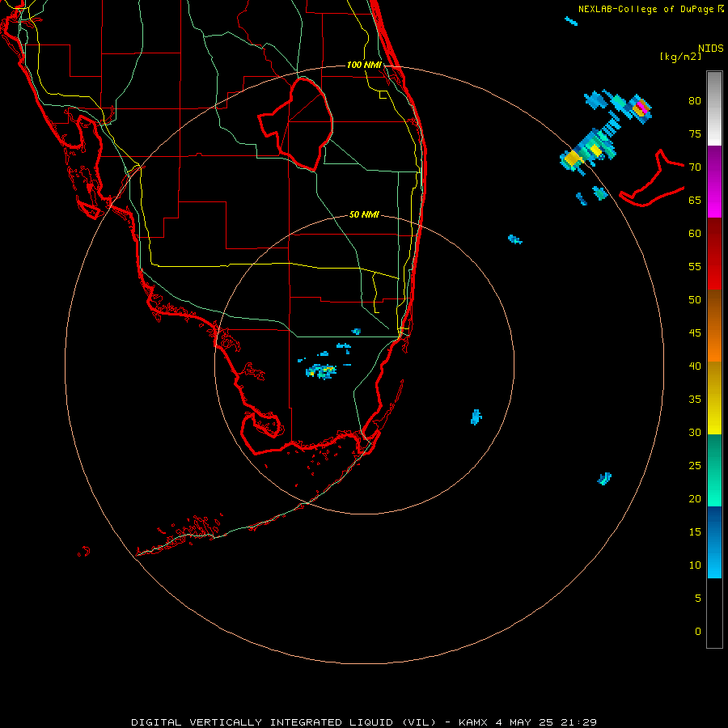The image size is (728, 728).
Task: Click the 30 value on the color scale
Action: pos(695,433)
